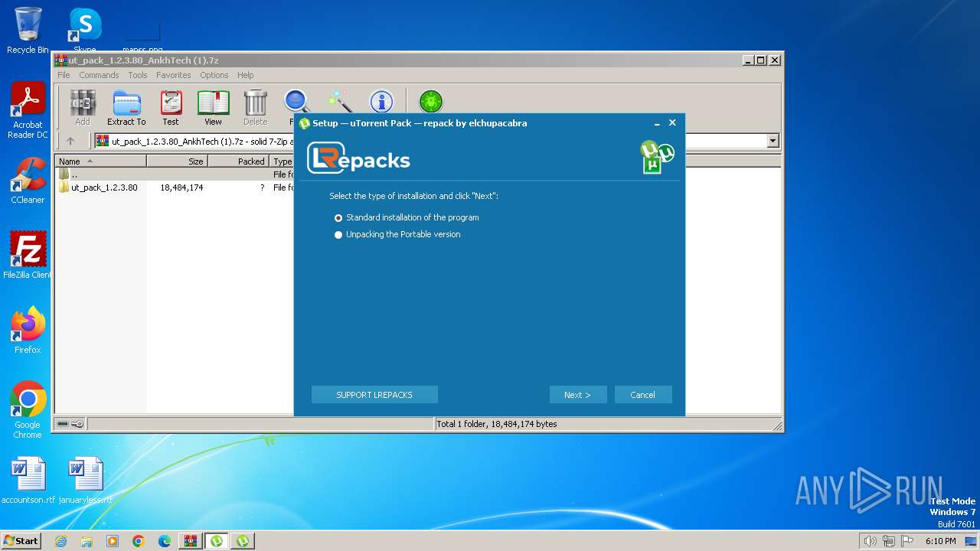Click the VirusScan green bug icon
Image resolution: width=980 pixels, height=551 pixels.
click(x=431, y=101)
